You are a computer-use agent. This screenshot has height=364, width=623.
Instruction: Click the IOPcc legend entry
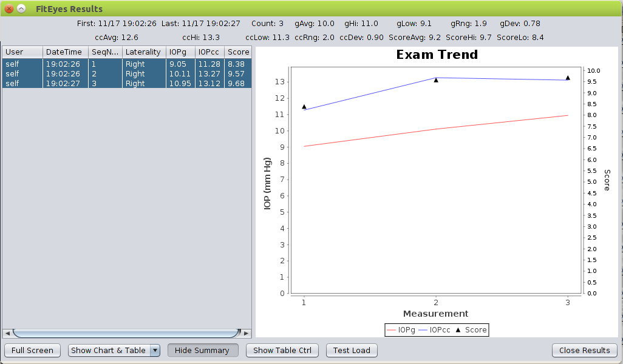tap(434, 330)
